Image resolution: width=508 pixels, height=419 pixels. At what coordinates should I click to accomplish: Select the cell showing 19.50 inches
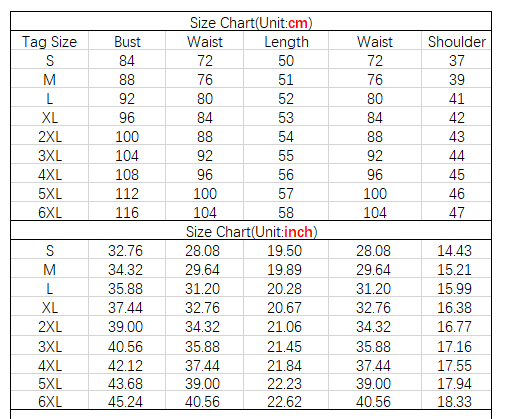tap(286, 250)
